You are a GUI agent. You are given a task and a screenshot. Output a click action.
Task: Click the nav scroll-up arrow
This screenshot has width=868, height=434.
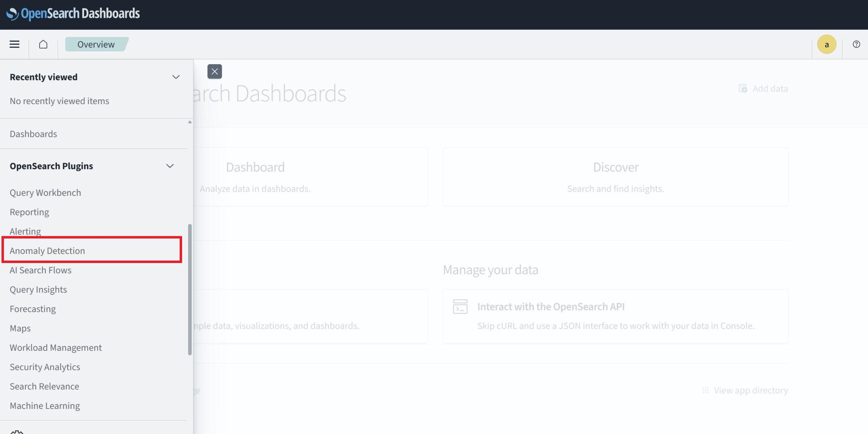(190, 122)
